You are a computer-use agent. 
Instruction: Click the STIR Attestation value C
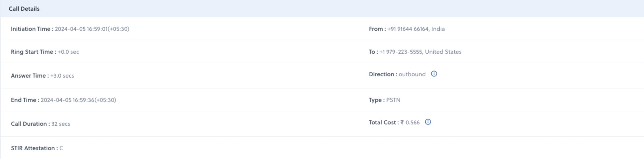[61, 148]
